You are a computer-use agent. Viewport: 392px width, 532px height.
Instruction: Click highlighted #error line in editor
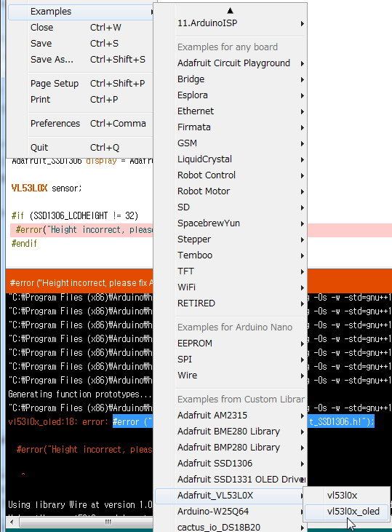(81, 230)
